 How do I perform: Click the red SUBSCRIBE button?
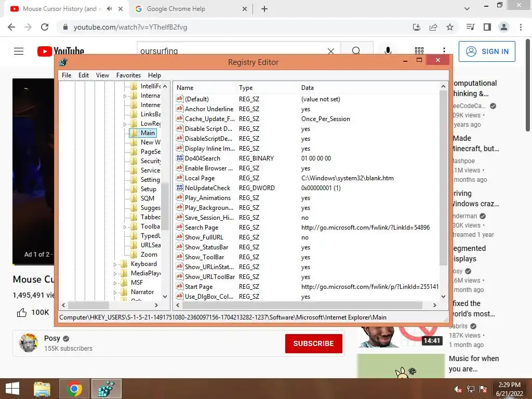coord(313,343)
